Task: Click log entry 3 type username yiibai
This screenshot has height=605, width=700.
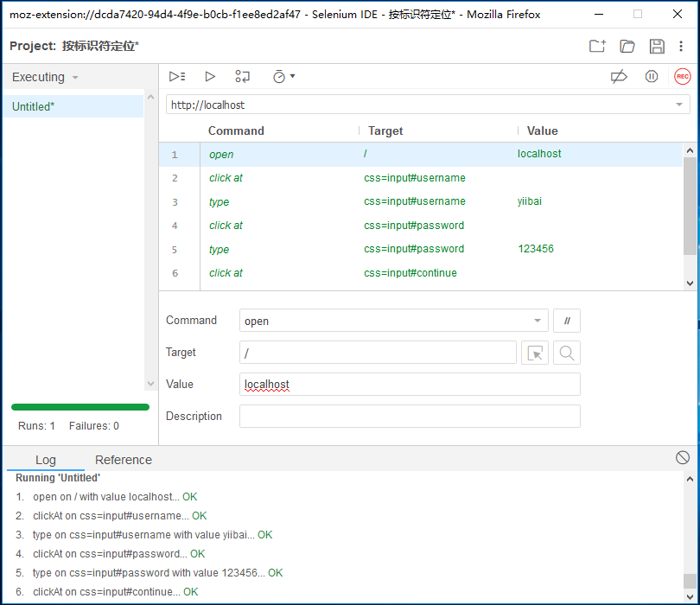Action: [143, 535]
